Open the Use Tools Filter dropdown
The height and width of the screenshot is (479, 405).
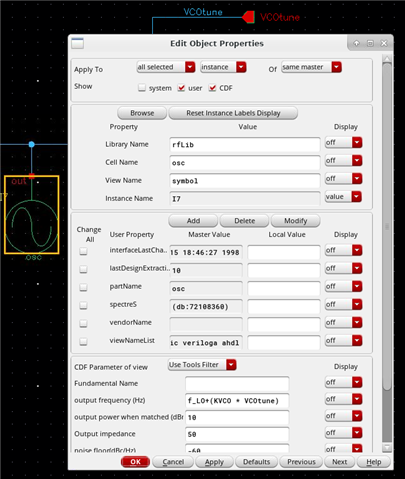(202, 365)
